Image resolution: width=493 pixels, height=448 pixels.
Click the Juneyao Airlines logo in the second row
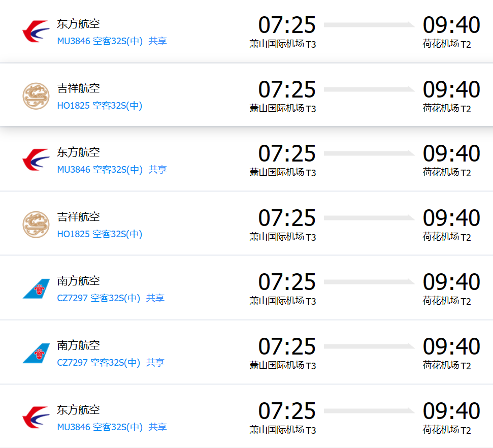(36, 96)
